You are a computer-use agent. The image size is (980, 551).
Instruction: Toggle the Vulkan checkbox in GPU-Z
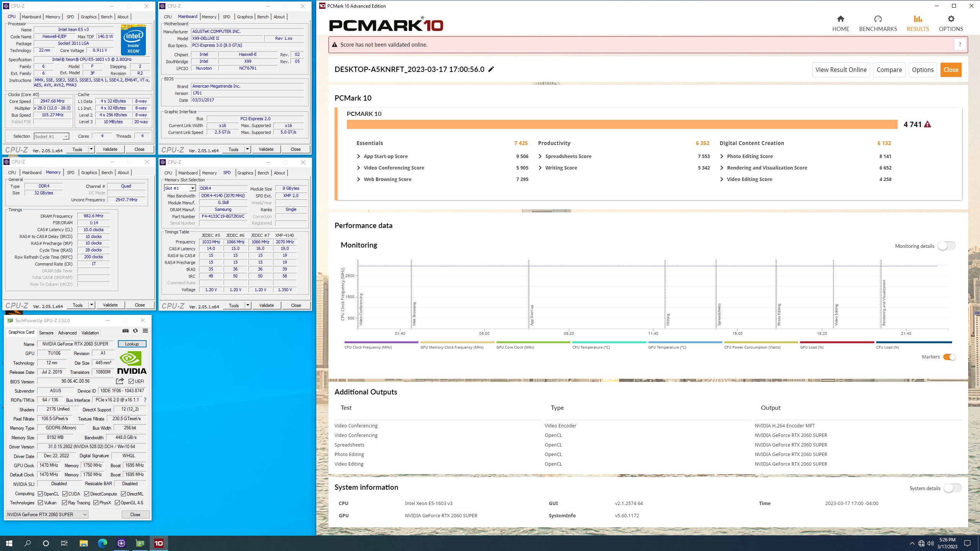40,503
